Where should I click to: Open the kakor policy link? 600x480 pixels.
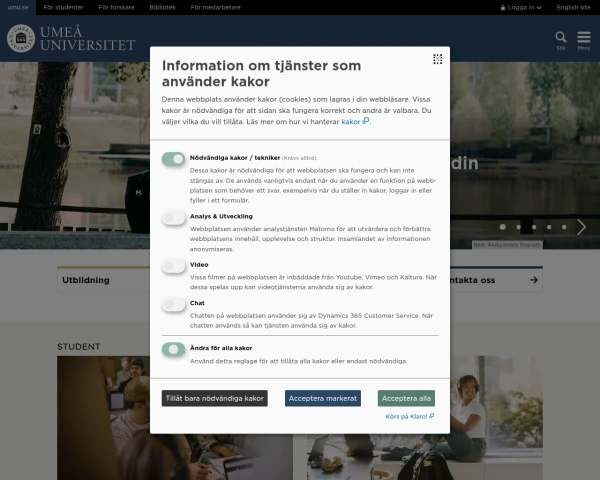pyautogui.click(x=355, y=121)
